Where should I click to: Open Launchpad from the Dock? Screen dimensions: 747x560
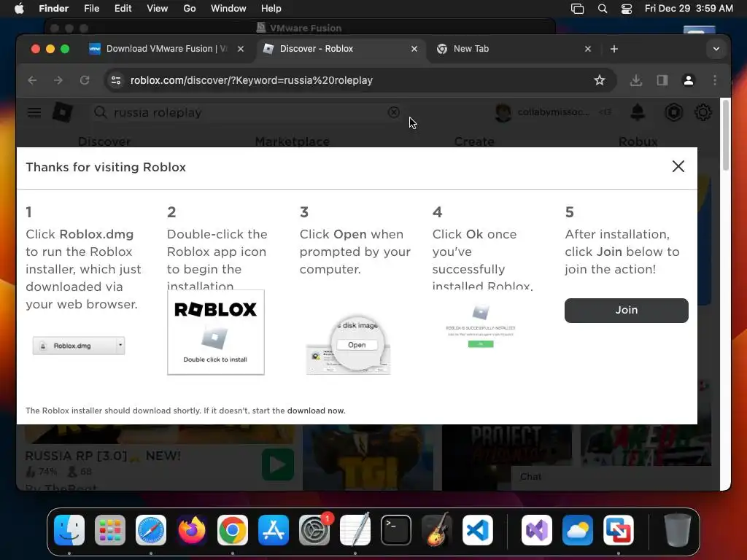point(110,530)
